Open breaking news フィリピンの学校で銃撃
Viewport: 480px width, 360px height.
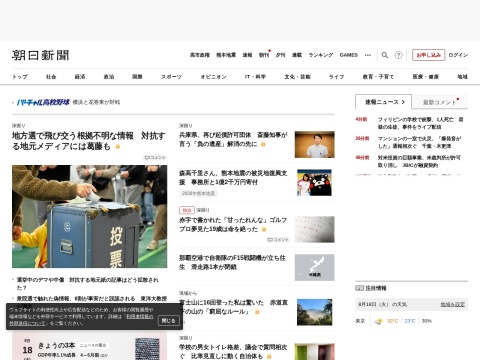point(420,123)
